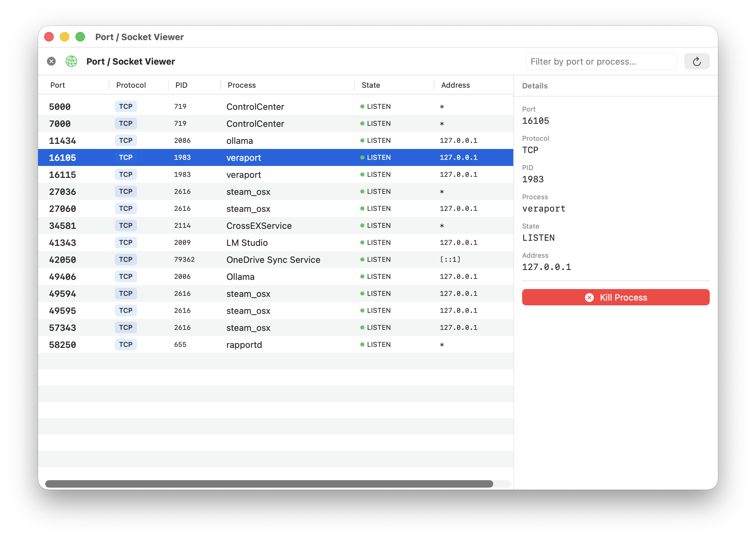Viewport: 756px width, 540px height.
Task: Select the steam_osx row on port 49594
Action: tap(276, 293)
